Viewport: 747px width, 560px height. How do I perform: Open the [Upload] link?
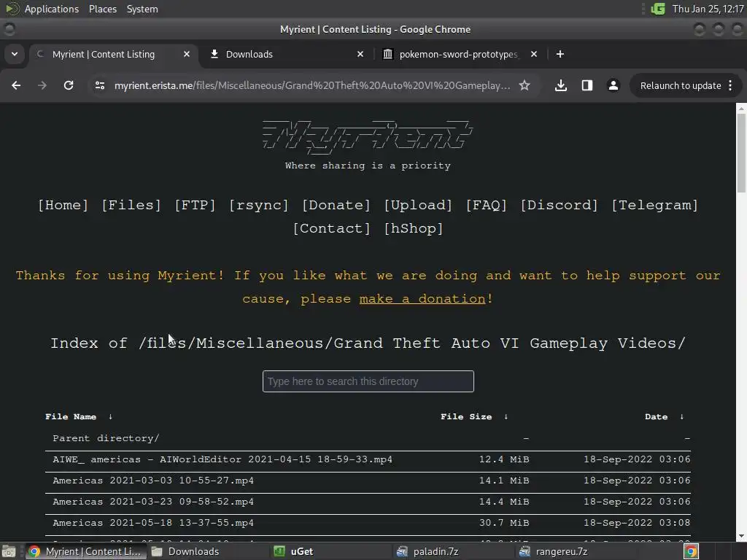tap(418, 205)
